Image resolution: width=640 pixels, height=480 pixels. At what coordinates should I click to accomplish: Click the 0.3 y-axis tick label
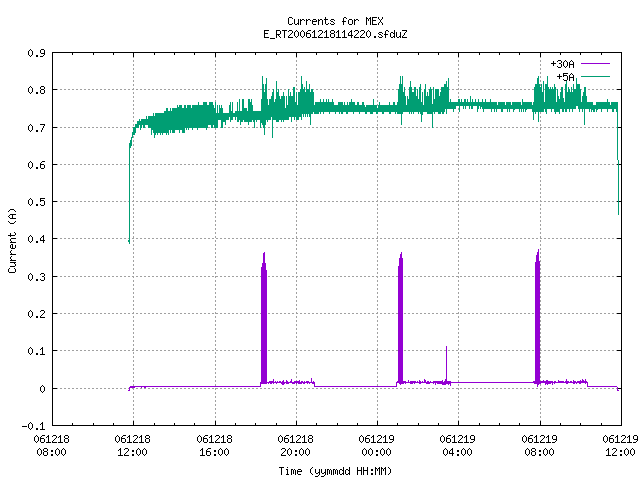(36, 277)
